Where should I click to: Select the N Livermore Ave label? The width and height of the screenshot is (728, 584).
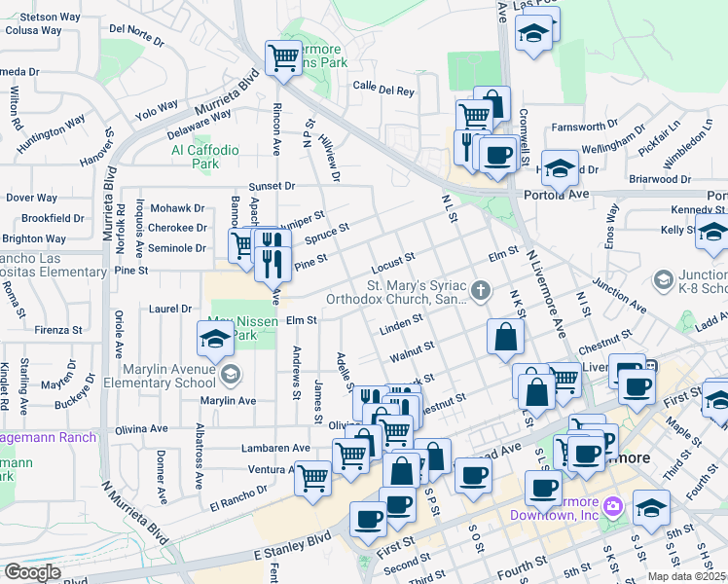pyautogui.click(x=546, y=294)
